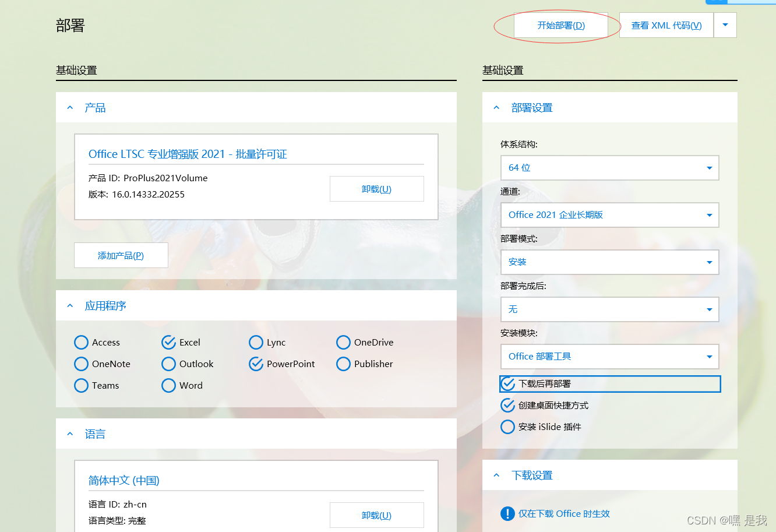Click the 部署设置 section header label
Viewport: 776px width, 532px height.
coord(532,108)
